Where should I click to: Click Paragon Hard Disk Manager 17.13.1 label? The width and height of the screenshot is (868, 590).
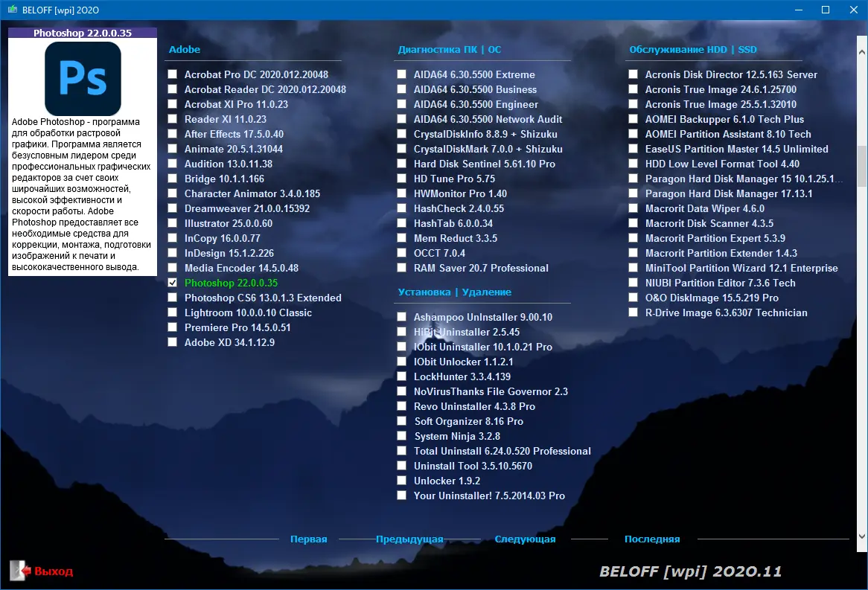[x=729, y=193]
